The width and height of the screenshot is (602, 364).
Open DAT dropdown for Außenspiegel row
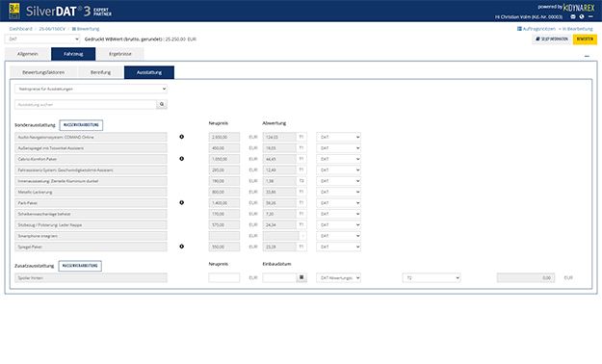pos(339,148)
